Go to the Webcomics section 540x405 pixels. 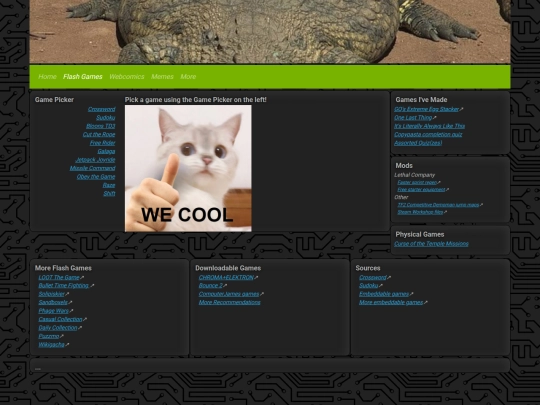tap(127, 76)
